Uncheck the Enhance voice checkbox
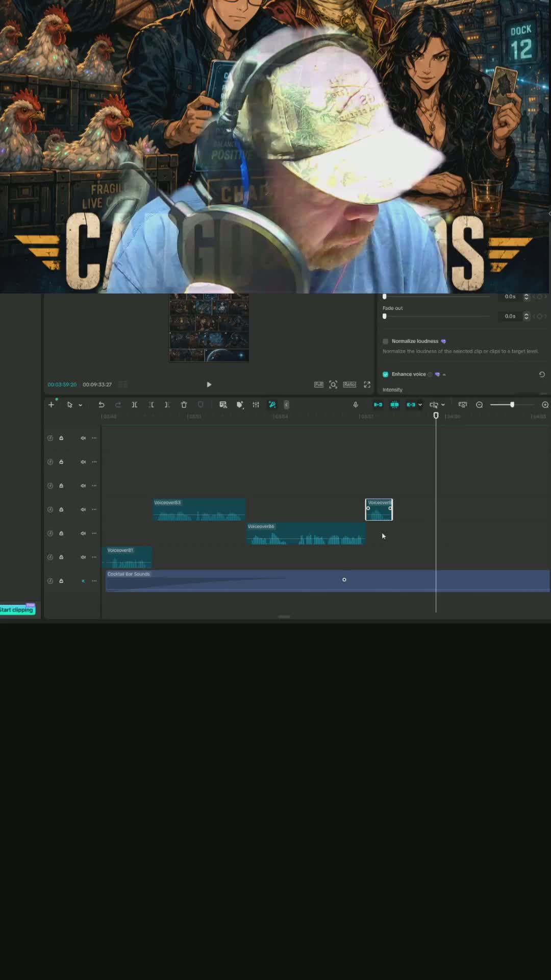Screen dimensions: 551x980 pos(386,374)
